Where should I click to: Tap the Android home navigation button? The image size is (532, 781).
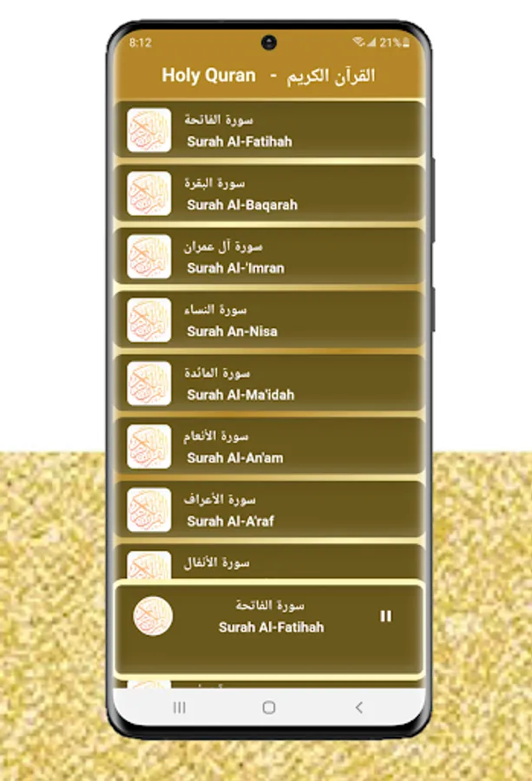[269, 707]
